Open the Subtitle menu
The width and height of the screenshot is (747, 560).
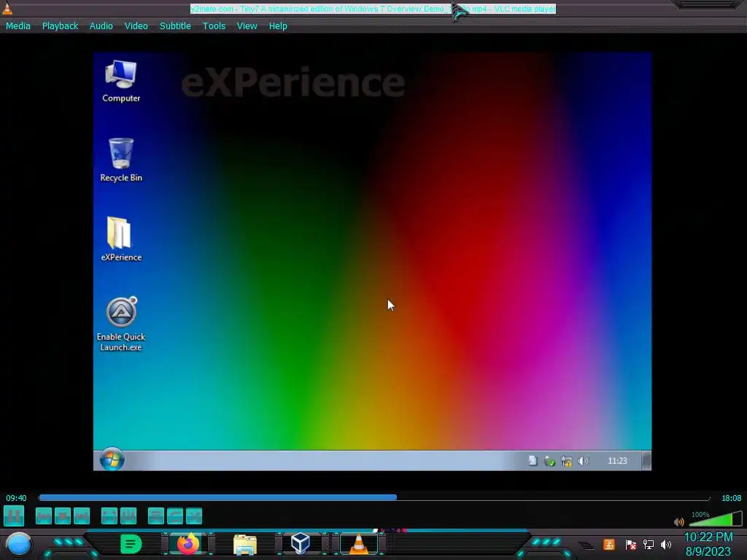175,26
